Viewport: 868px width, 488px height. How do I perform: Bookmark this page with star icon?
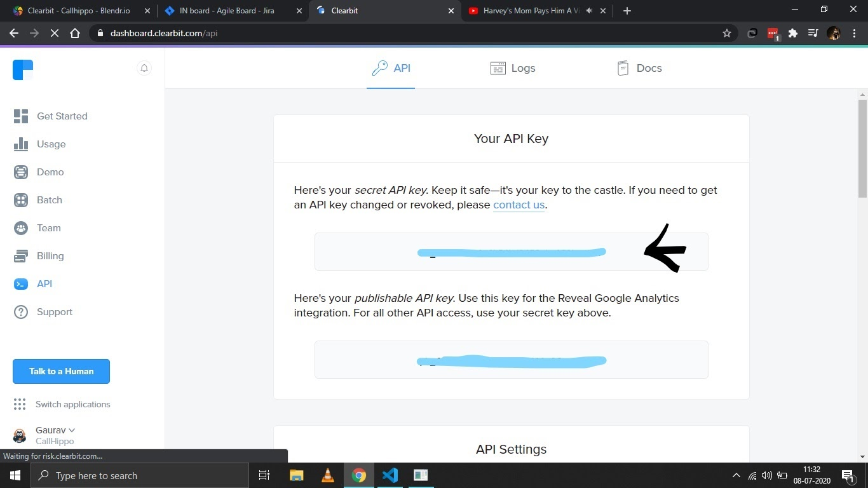(727, 33)
